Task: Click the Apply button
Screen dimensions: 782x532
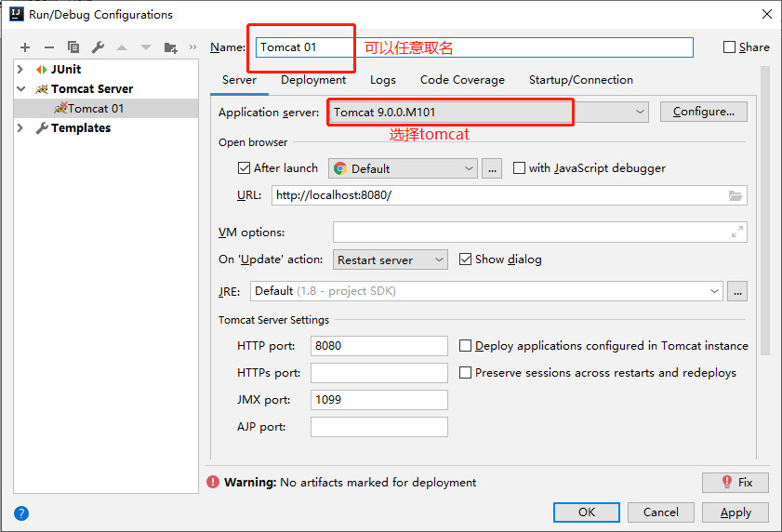Action: pos(736,512)
